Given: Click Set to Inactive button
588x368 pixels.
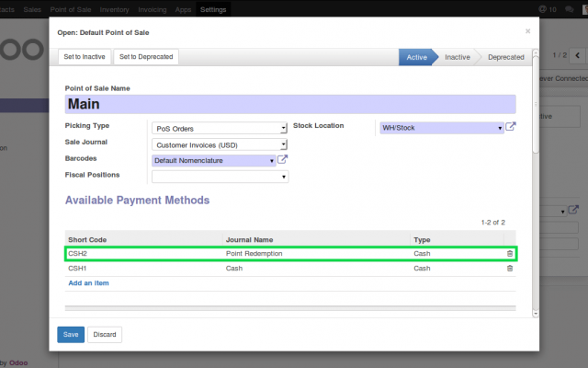Looking at the screenshot, I should coord(85,57).
